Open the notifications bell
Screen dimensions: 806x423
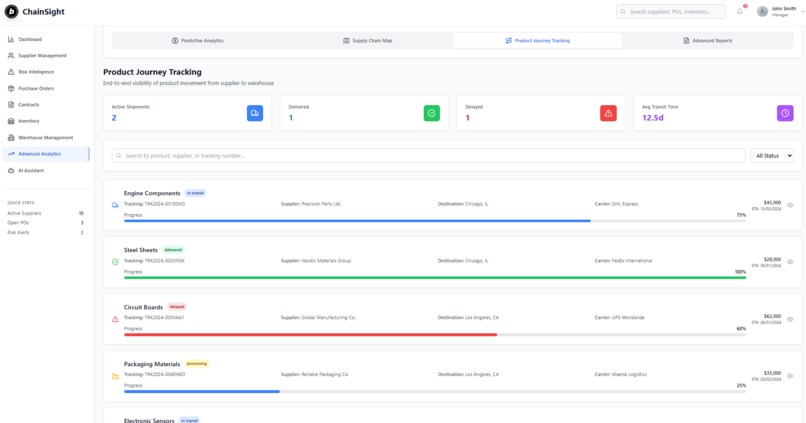point(740,11)
